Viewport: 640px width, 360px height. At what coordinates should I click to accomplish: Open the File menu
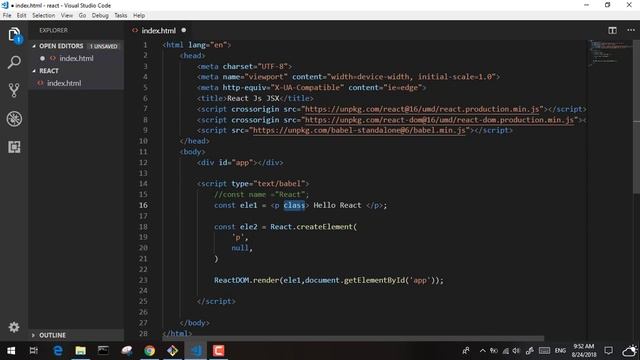pyautogui.click(x=7, y=16)
